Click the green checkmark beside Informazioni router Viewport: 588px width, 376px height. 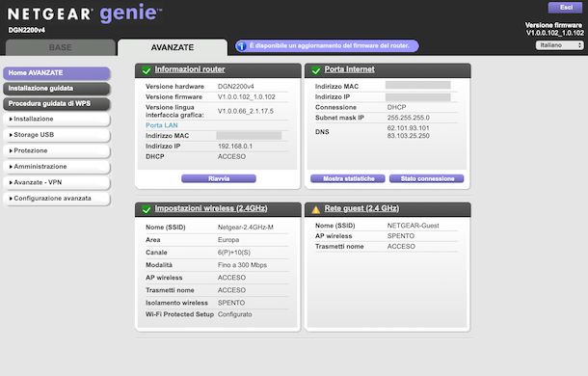pos(147,70)
